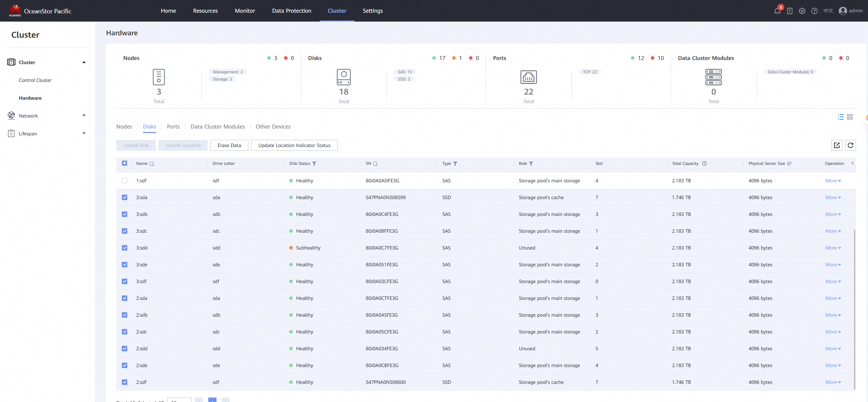The image size is (868, 402).
Task: Open the alarm notifications bell icon
Action: (x=777, y=11)
